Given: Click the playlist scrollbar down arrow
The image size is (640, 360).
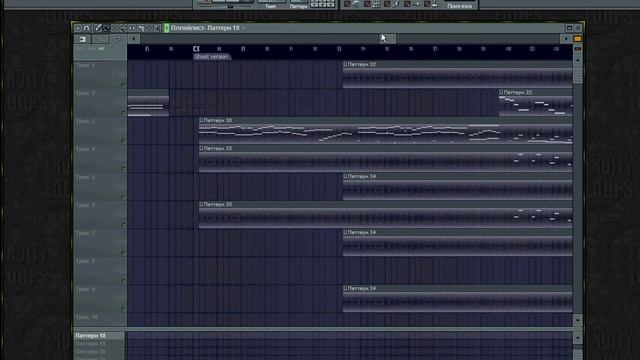Looking at the screenshot, I should coord(578,320).
